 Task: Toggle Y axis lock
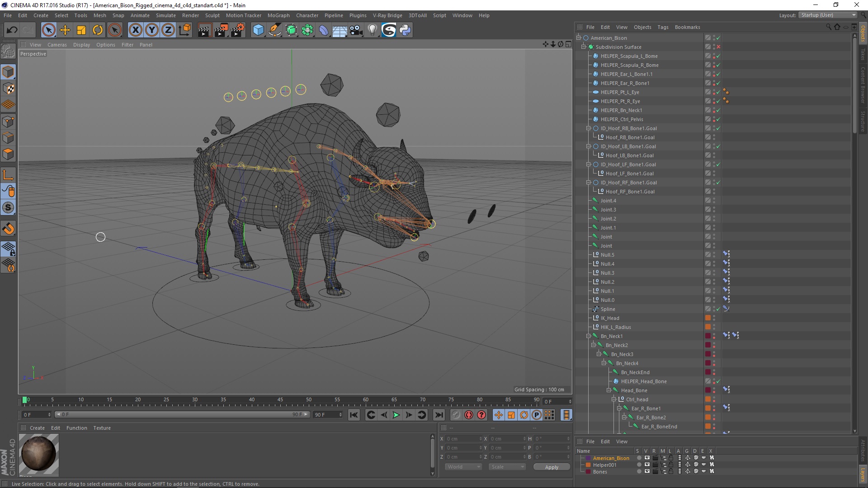[x=152, y=30]
